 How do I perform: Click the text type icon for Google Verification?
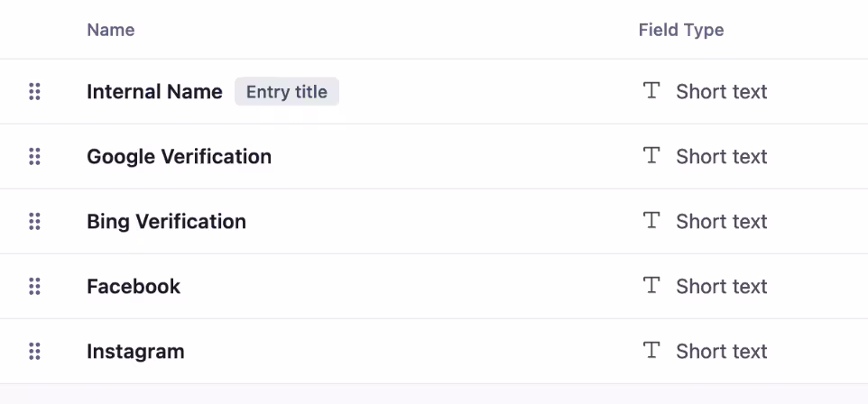(651, 155)
